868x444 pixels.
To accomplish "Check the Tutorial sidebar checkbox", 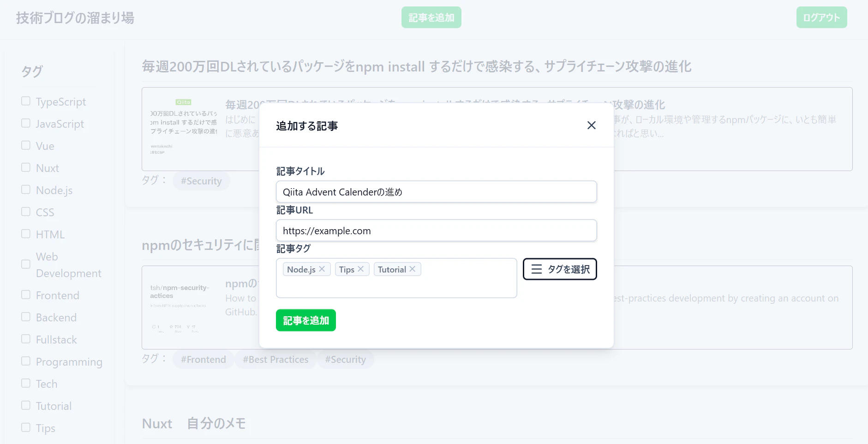I will pos(26,405).
